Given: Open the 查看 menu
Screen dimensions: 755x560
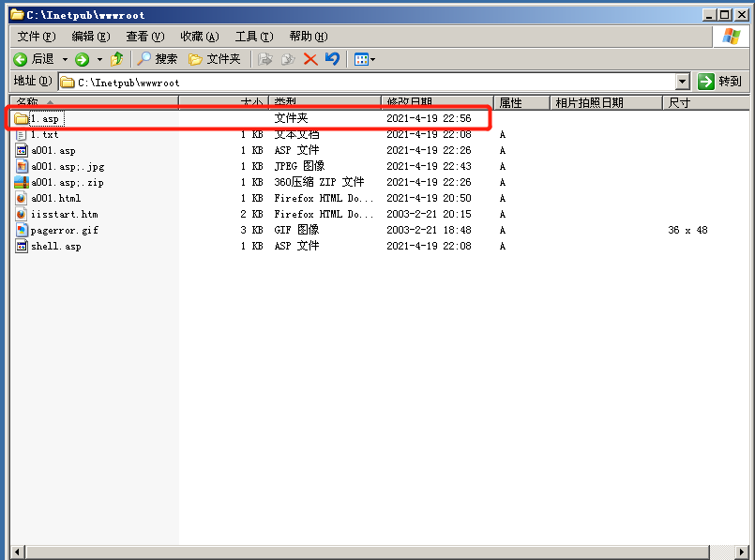Looking at the screenshot, I should tap(145, 37).
